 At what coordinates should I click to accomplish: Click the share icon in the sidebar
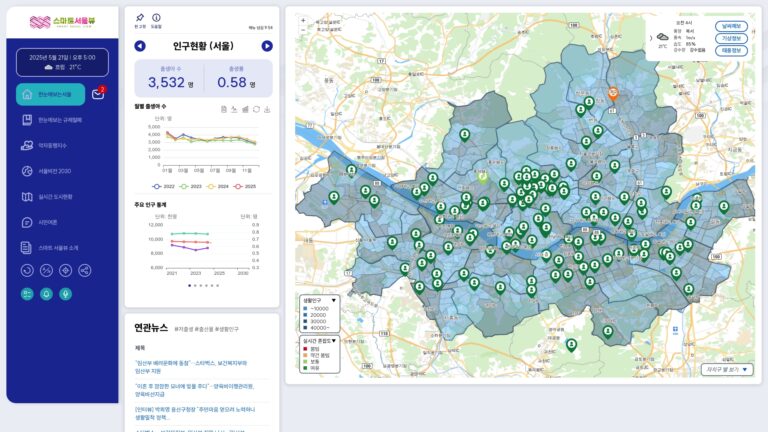[85, 270]
